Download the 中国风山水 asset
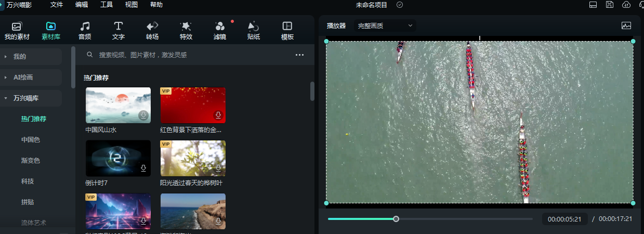644x234 pixels. [143, 115]
